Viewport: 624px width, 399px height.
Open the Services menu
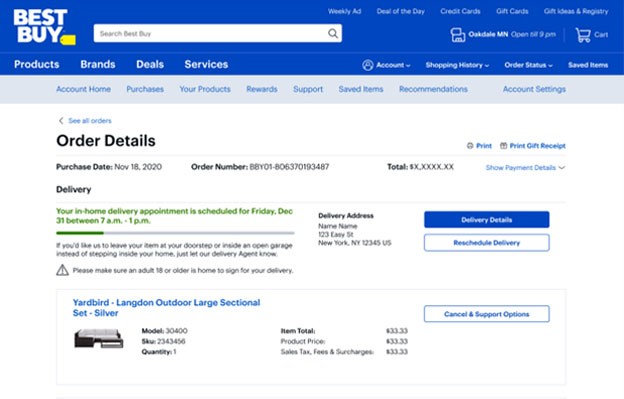tap(206, 64)
